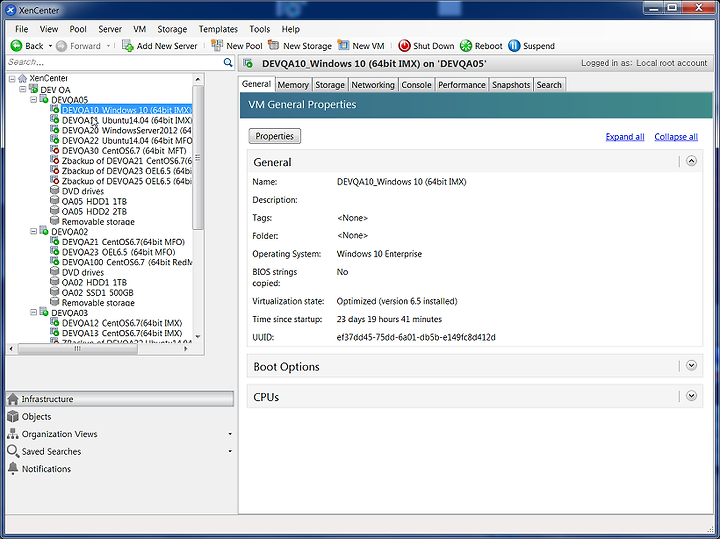Image resolution: width=720 pixels, height=539 pixels.
Task: Select DEVQA20 WindowsServer2012 VM
Action: [x=127, y=130]
